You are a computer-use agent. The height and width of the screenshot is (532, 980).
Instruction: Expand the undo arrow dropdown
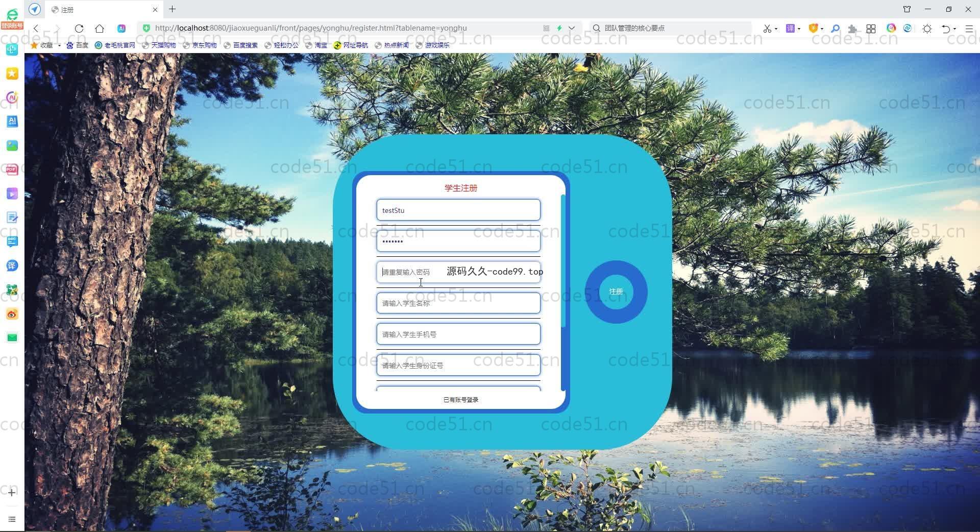(954, 29)
